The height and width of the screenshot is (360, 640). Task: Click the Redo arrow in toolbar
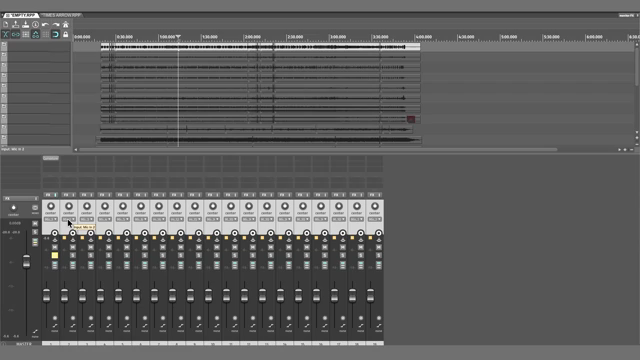[56, 24]
